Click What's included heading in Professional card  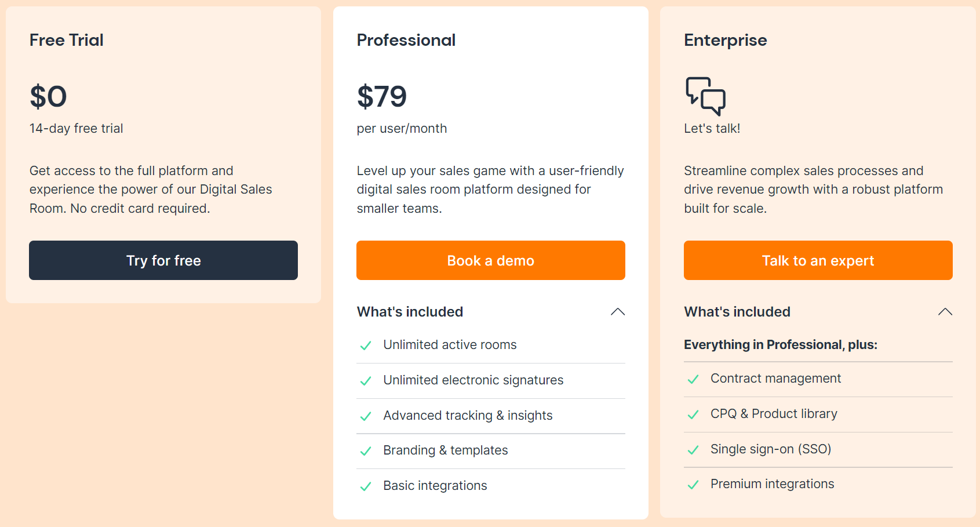click(x=410, y=311)
